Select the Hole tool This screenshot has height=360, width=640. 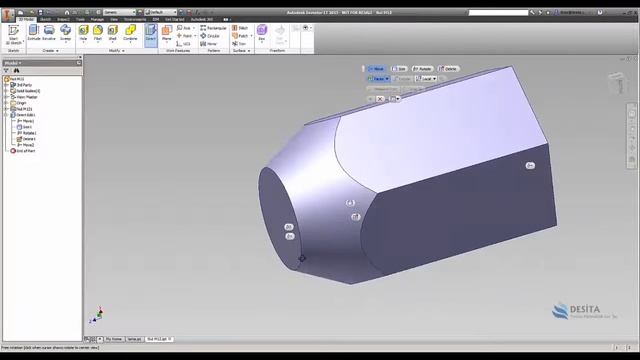(x=83, y=33)
